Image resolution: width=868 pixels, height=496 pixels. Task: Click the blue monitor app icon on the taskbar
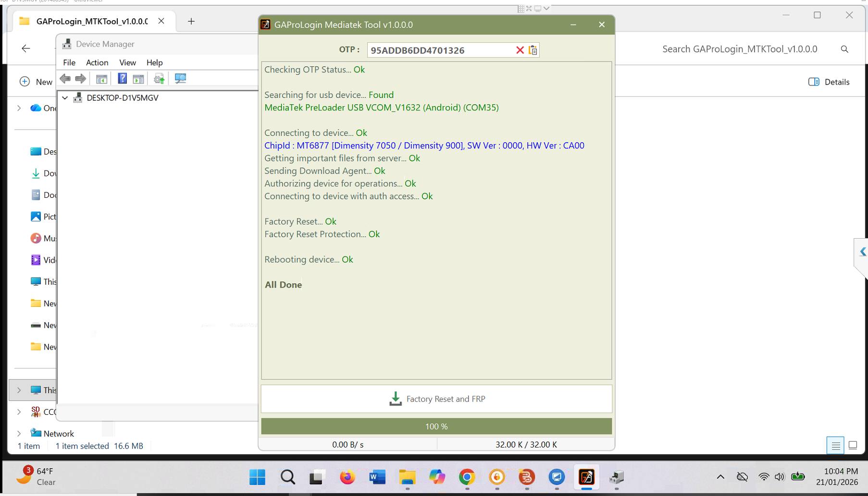point(557,477)
